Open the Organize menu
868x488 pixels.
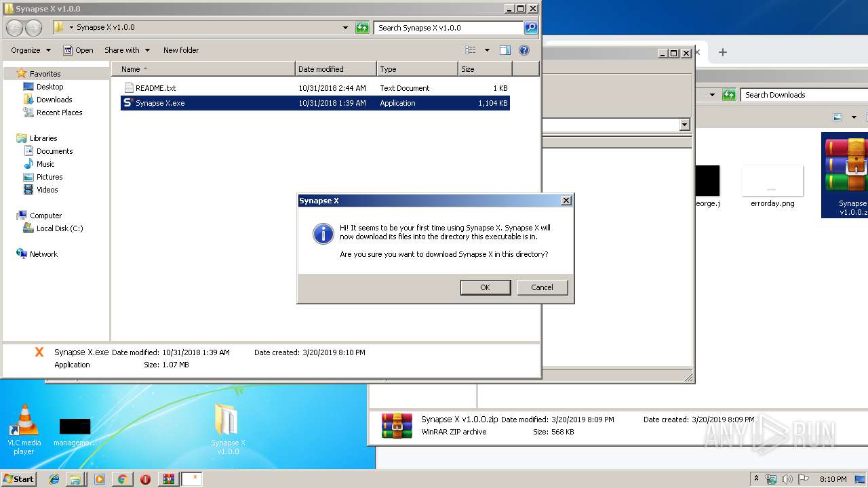31,50
